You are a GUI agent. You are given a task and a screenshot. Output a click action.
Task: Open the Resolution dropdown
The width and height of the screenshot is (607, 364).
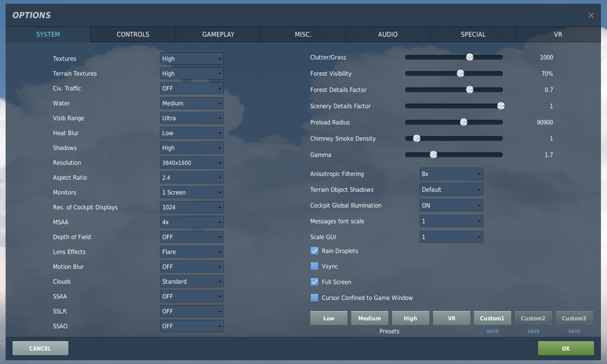(191, 163)
